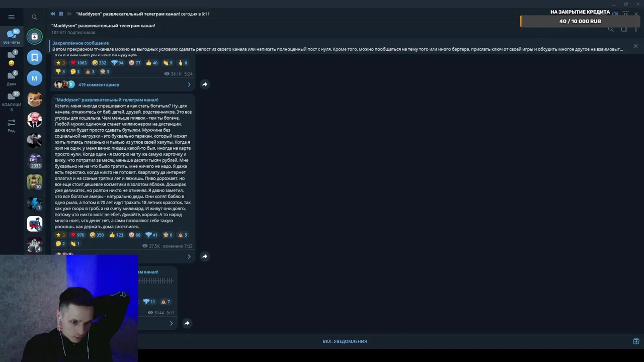This screenshot has width=644, height=362.
Task: Click the thumbs up reaction with 40
Action: (151, 63)
